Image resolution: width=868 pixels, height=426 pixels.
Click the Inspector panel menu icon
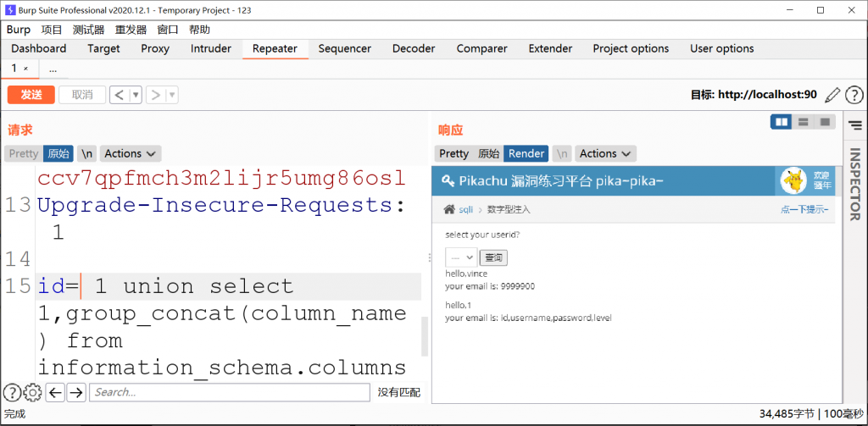point(854,125)
